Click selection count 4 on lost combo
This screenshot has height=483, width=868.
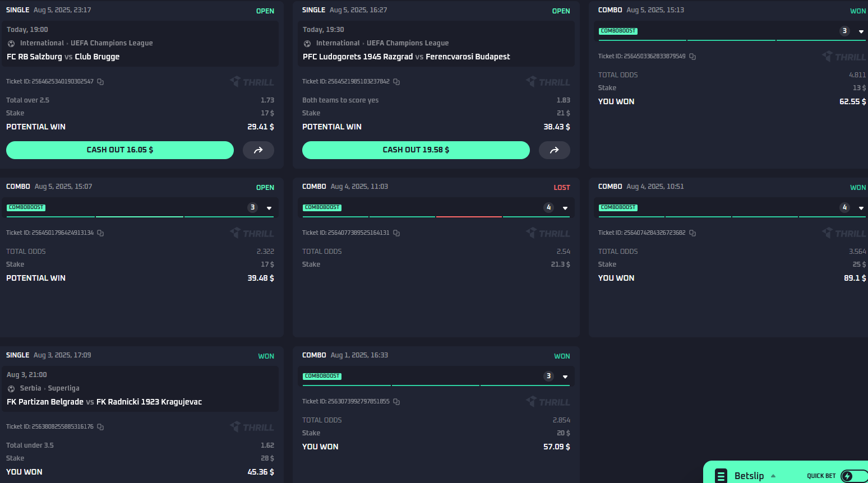(x=549, y=207)
